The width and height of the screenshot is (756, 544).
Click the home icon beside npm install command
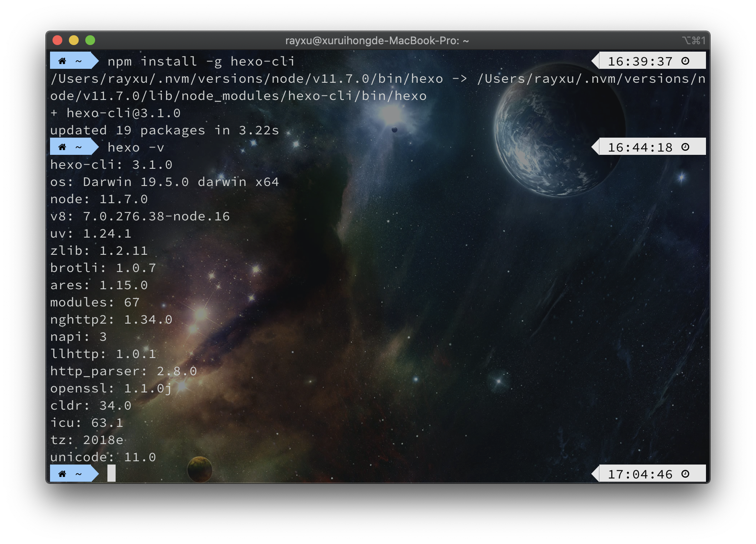[62, 61]
